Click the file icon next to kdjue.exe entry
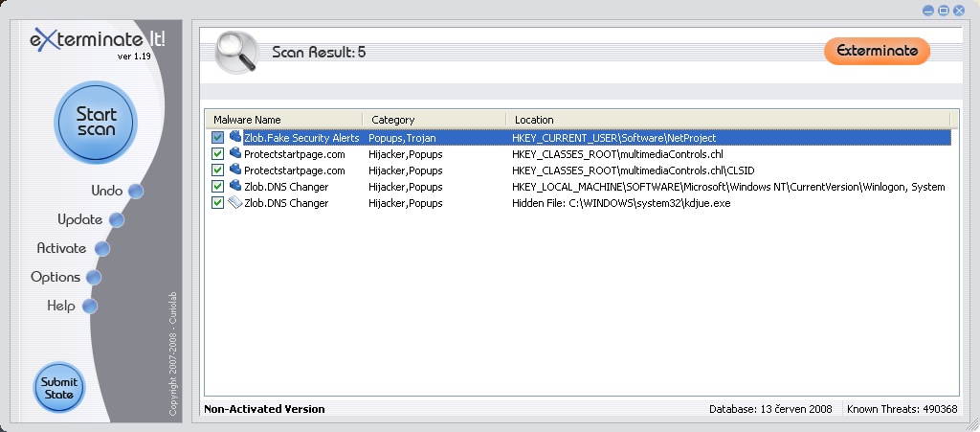980x432 pixels. coord(234,202)
